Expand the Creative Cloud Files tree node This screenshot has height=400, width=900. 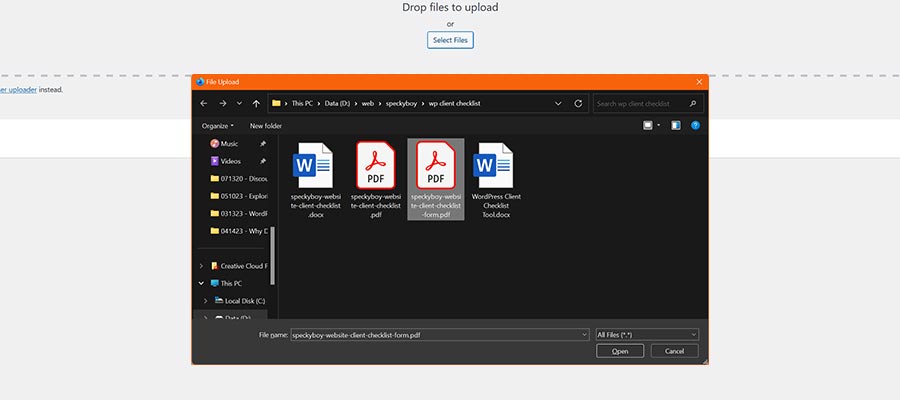(202, 266)
